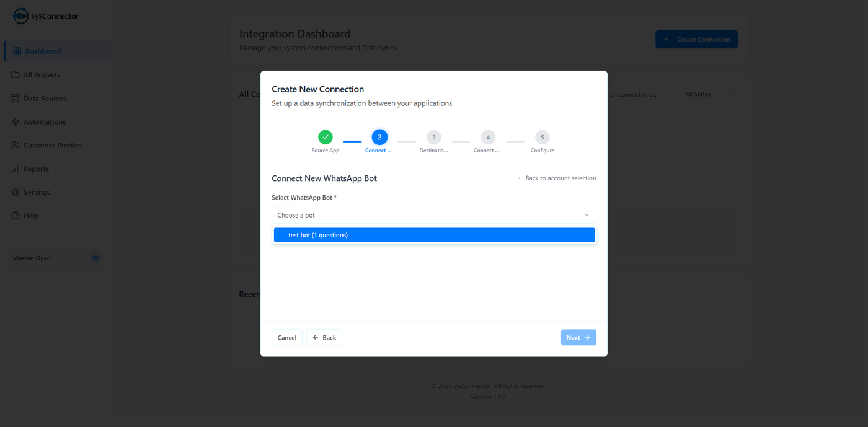Click Back to account selection link
The height and width of the screenshot is (427, 868).
(x=557, y=178)
